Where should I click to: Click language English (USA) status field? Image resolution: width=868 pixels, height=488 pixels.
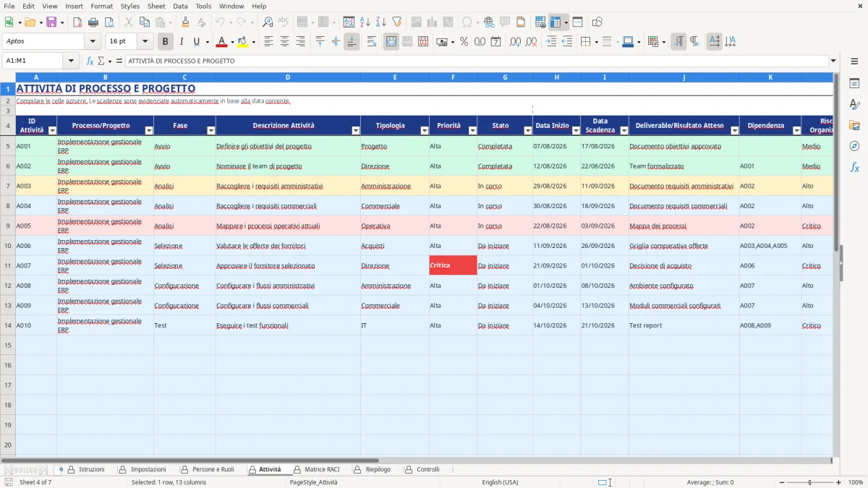coord(500,482)
